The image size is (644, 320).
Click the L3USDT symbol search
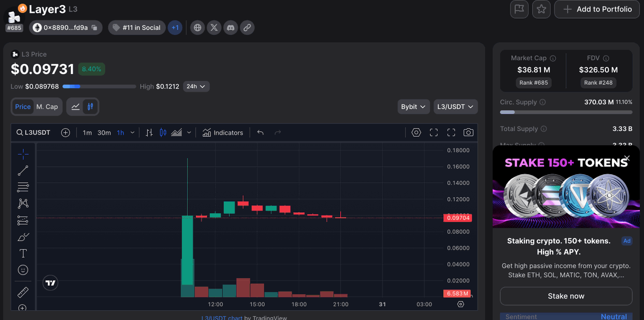point(33,132)
